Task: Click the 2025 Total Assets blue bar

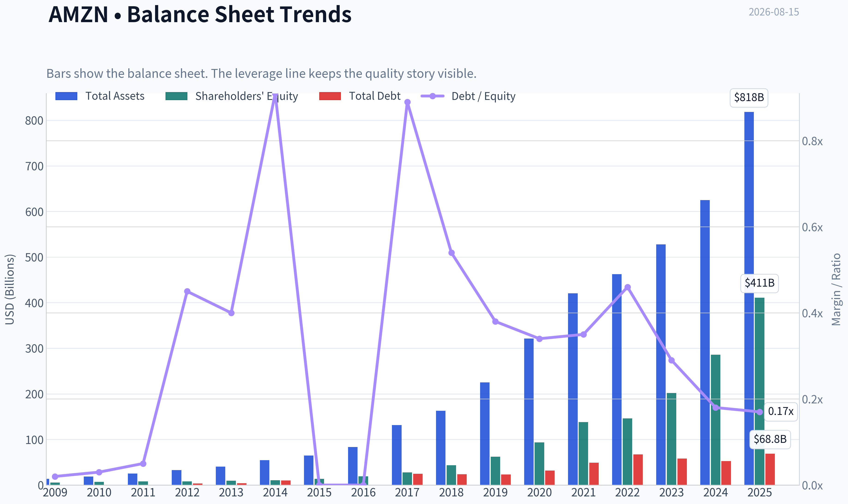Action: pos(749,298)
